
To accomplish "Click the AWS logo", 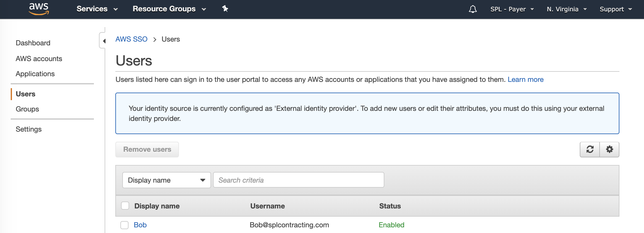I will (39, 9).
